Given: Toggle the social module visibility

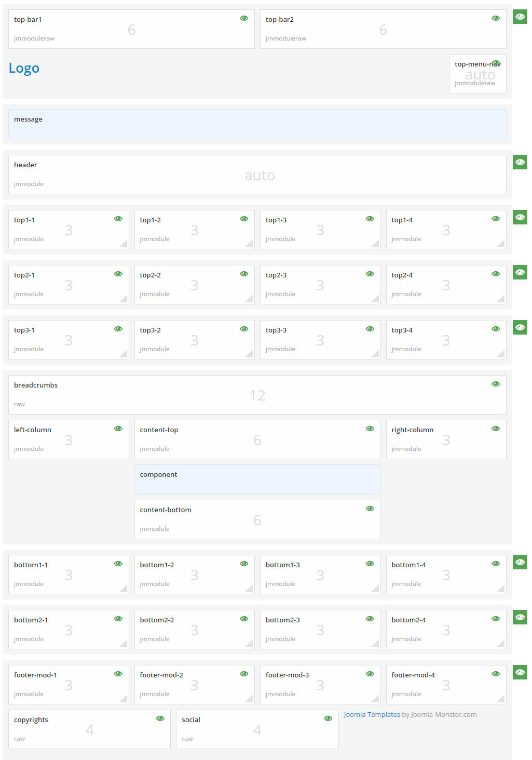Looking at the screenshot, I should 328,718.
